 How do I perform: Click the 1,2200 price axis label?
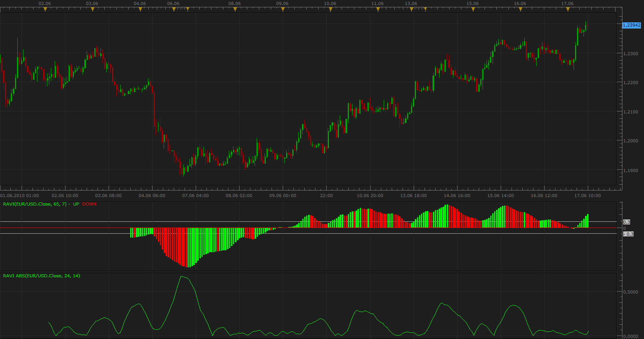coord(631,83)
